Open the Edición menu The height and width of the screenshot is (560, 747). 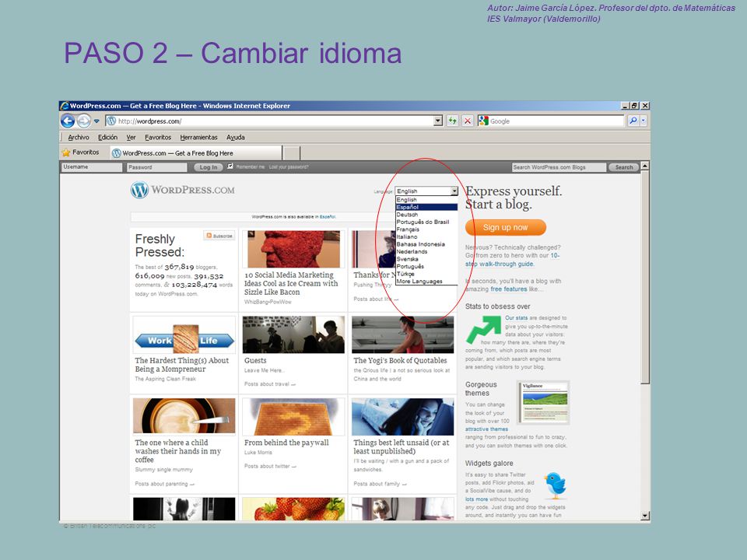pyautogui.click(x=107, y=137)
